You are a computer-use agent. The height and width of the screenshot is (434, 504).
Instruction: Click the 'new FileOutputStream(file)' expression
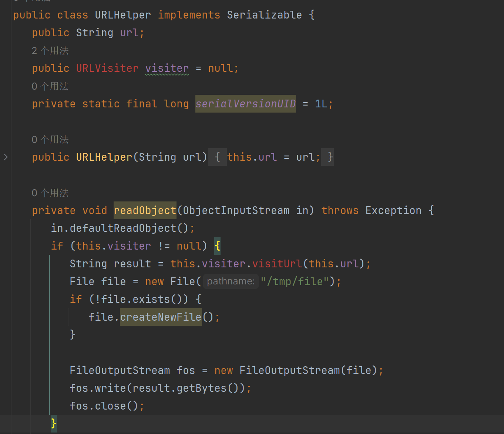click(x=296, y=370)
